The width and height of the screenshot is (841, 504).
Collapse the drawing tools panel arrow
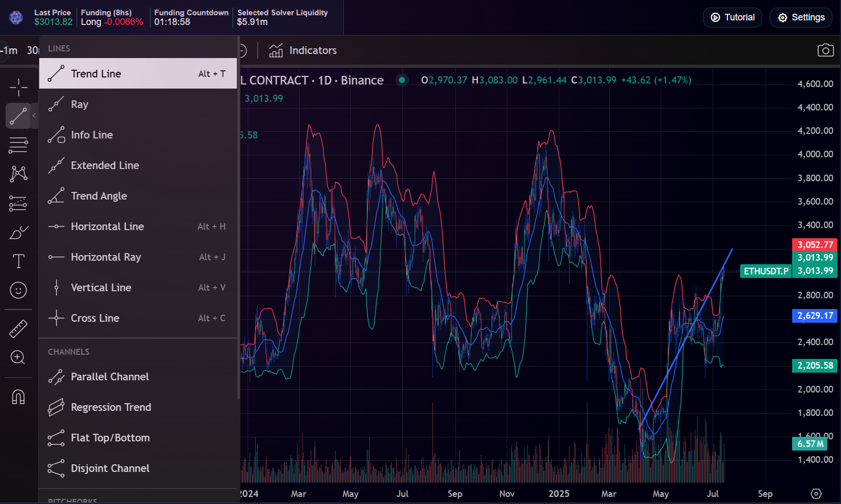coord(35,116)
